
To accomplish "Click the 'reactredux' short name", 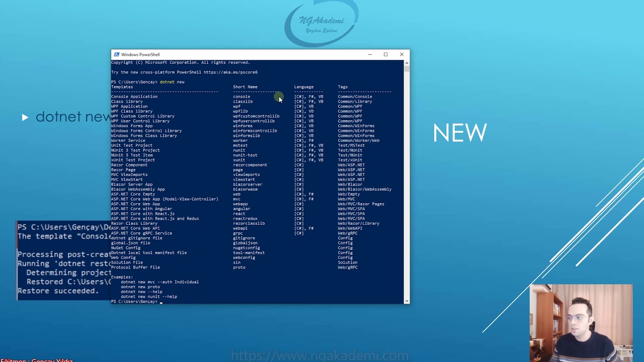I will pos(245,219).
